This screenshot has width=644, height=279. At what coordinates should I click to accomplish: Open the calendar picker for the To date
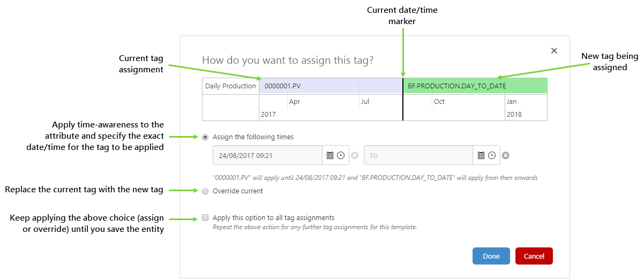(x=481, y=155)
